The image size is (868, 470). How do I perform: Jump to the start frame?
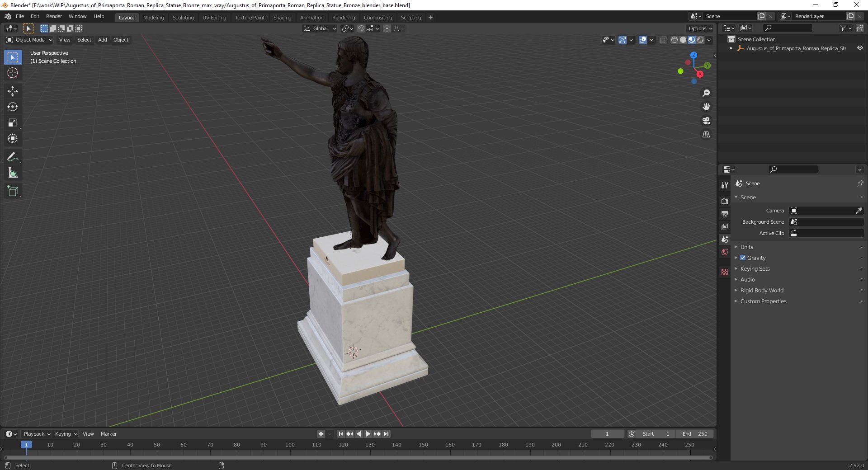point(341,434)
